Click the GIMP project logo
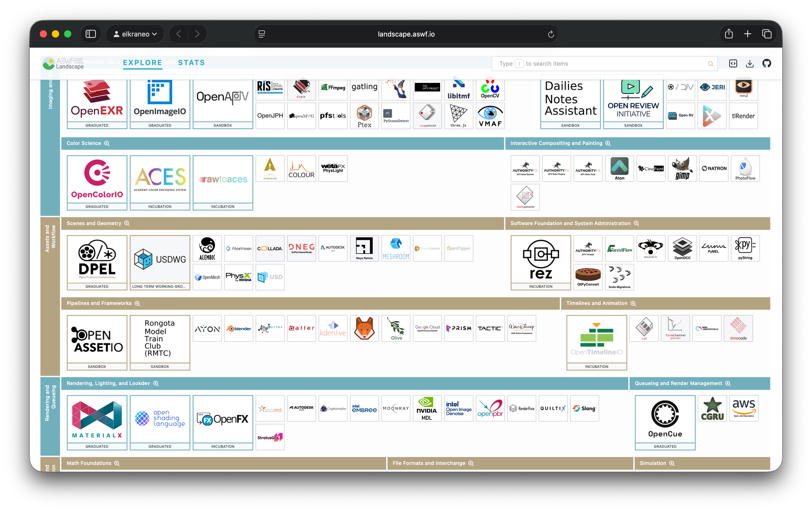812x511 pixels. [x=682, y=169]
